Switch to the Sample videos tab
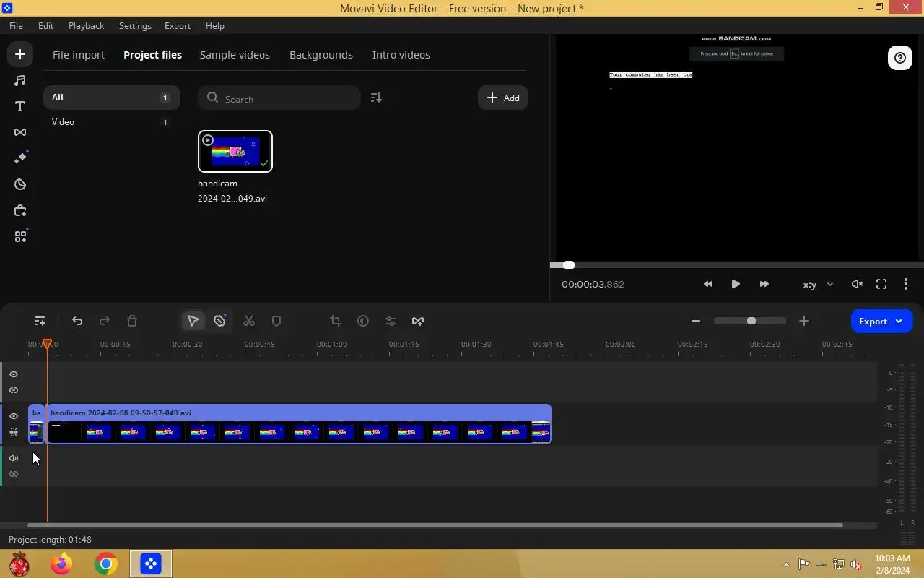This screenshot has height=578, width=924. click(235, 55)
